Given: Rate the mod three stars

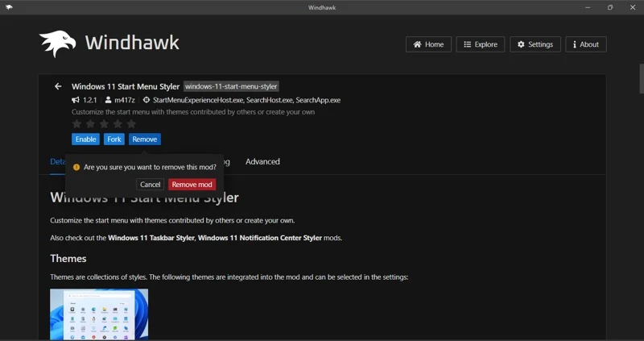Looking at the screenshot, I should (104, 124).
